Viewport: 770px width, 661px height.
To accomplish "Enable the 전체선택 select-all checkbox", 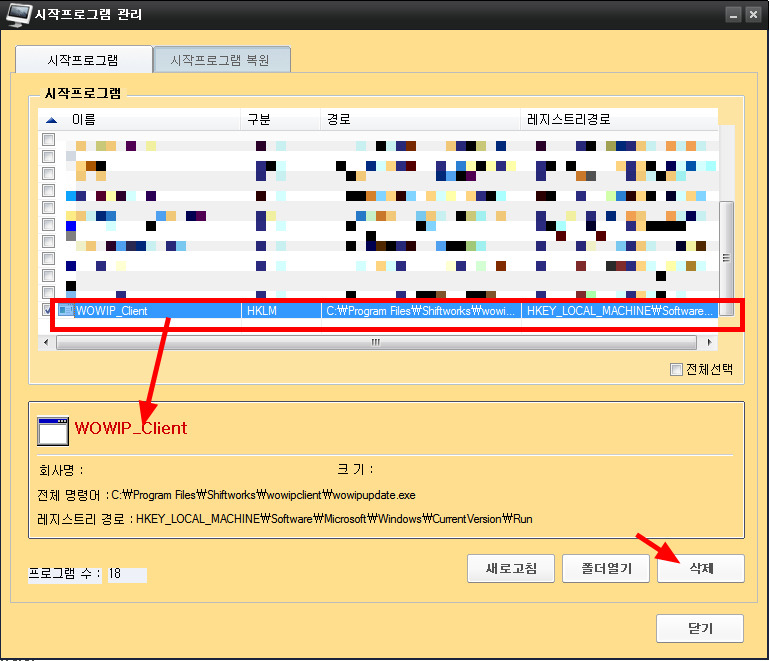I will tap(677, 370).
